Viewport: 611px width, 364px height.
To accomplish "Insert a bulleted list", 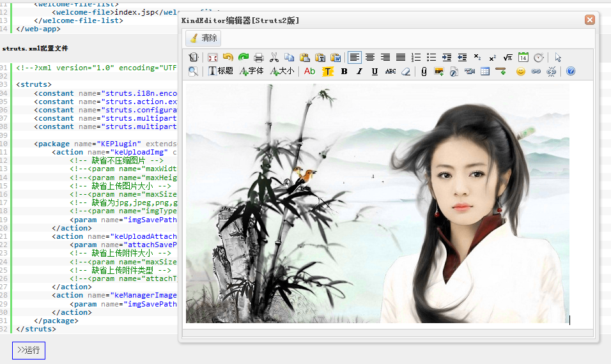I will [x=431, y=57].
